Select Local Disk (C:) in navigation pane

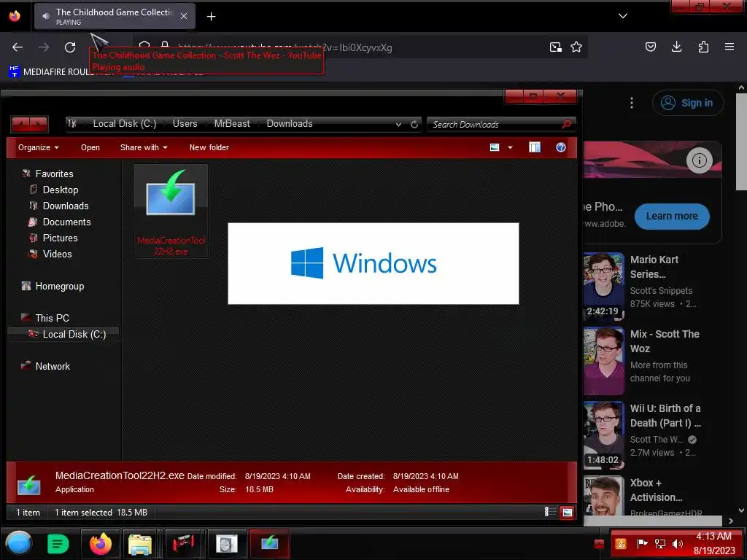click(x=63, y=334)
